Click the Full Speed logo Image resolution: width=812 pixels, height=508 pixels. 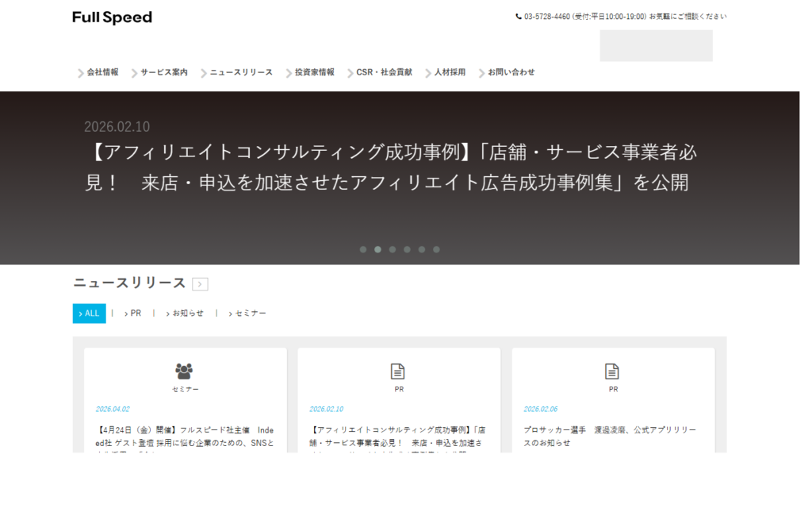pyautogui.click(x=112, y=17)
